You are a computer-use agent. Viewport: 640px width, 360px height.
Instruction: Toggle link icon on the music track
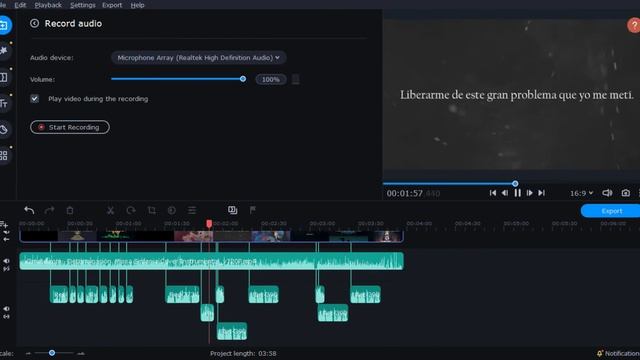6,269
